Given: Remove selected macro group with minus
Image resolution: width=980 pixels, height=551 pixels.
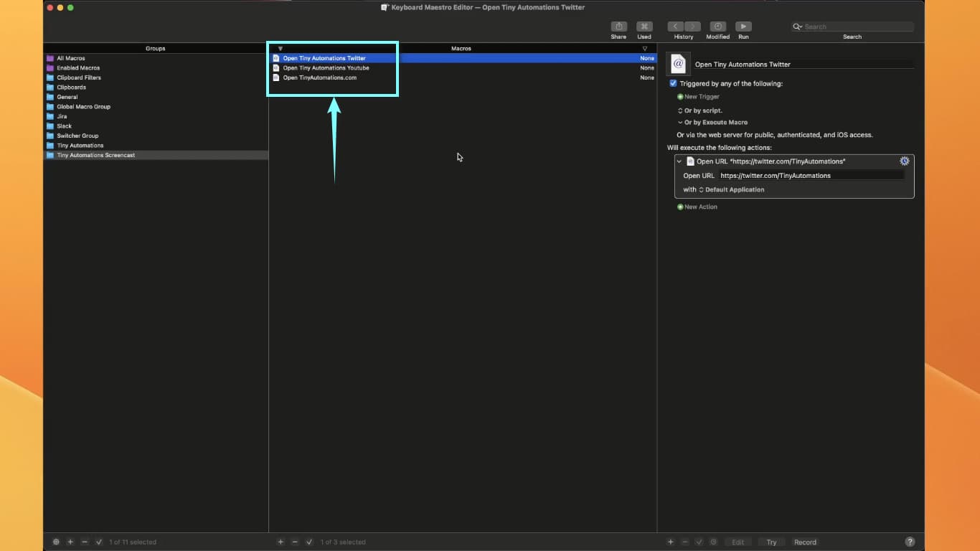Looking at the screenshot, I should click(85, 542).
